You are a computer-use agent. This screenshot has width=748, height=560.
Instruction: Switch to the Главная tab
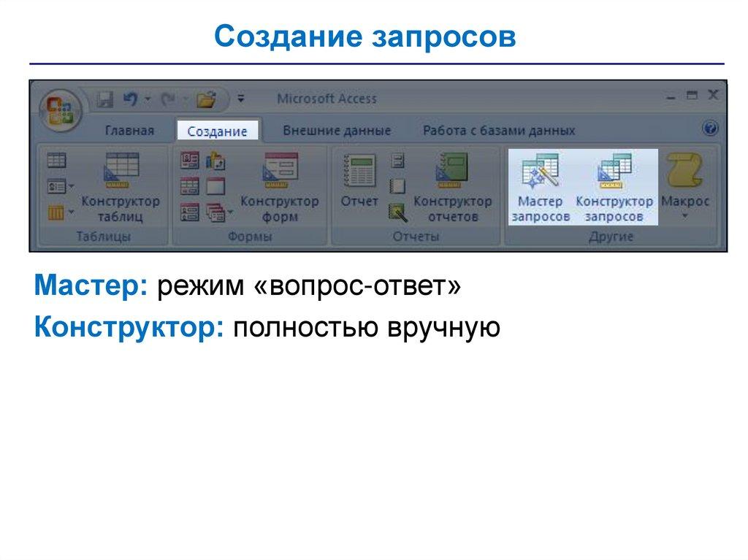point(129,131)
